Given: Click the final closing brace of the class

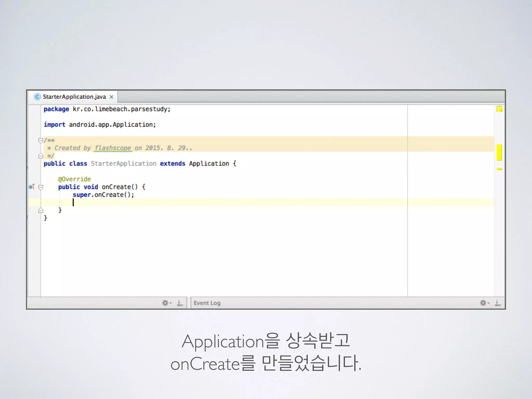Looking at the screenshot, I should click(x=45, y=218).
